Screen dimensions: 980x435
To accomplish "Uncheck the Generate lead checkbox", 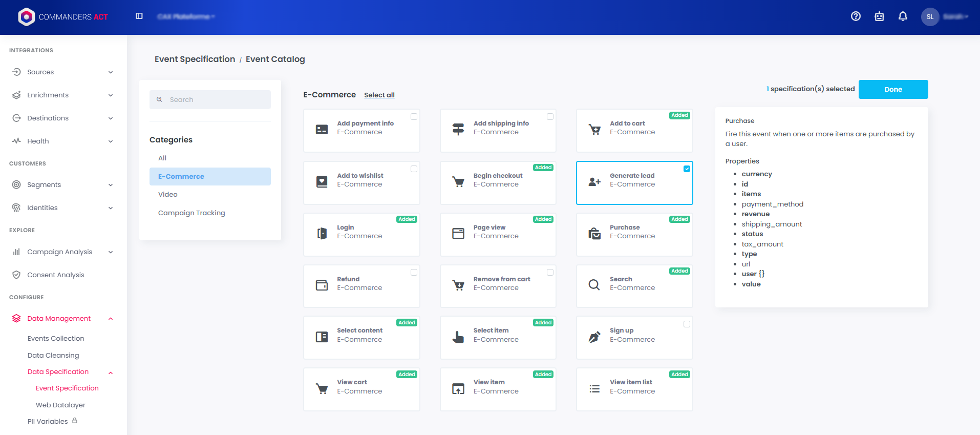I will [x=687, y=169].
